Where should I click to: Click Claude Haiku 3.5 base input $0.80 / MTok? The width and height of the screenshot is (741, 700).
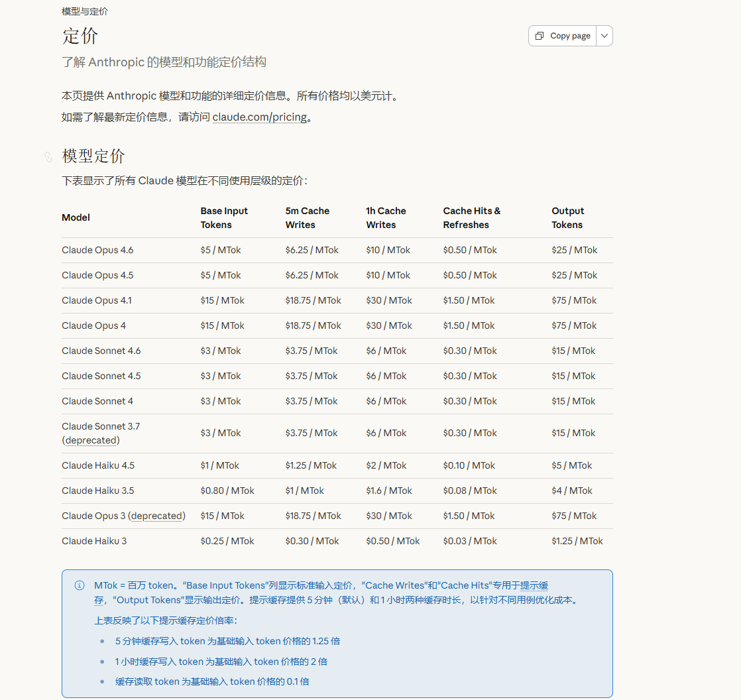coord(227,491)
